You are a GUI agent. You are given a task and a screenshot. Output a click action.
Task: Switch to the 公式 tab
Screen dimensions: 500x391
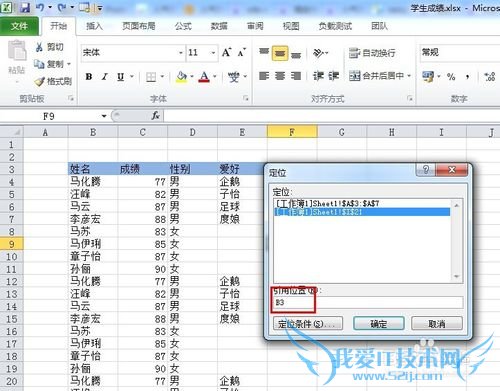pos(183,26)
